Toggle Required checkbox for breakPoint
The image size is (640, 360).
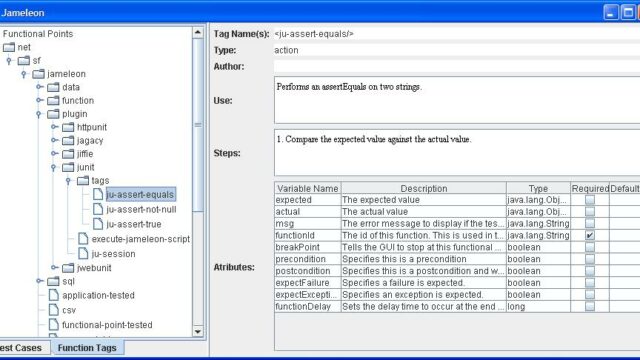[590, 247]
